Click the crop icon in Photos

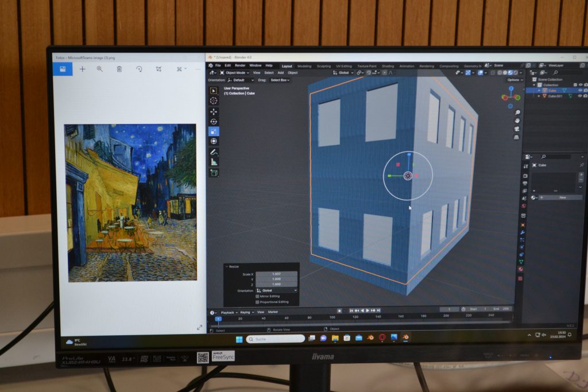click(158, 69)
